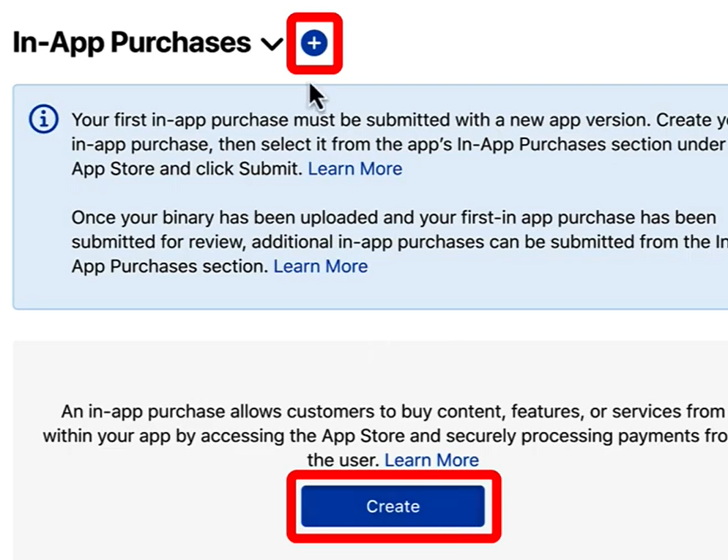The width and height of the screenshot is (728, 560).
Task: Click the 'Once your binary has been uploaded' paragraph
Action: pyautogui.click(x=399, y=242)
